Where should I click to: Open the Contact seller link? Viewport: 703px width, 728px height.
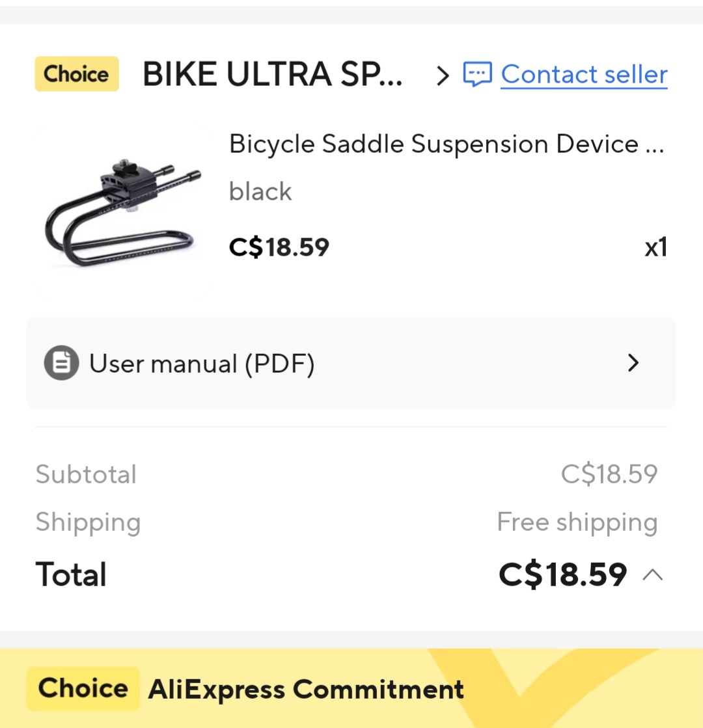tap(584, 74)
